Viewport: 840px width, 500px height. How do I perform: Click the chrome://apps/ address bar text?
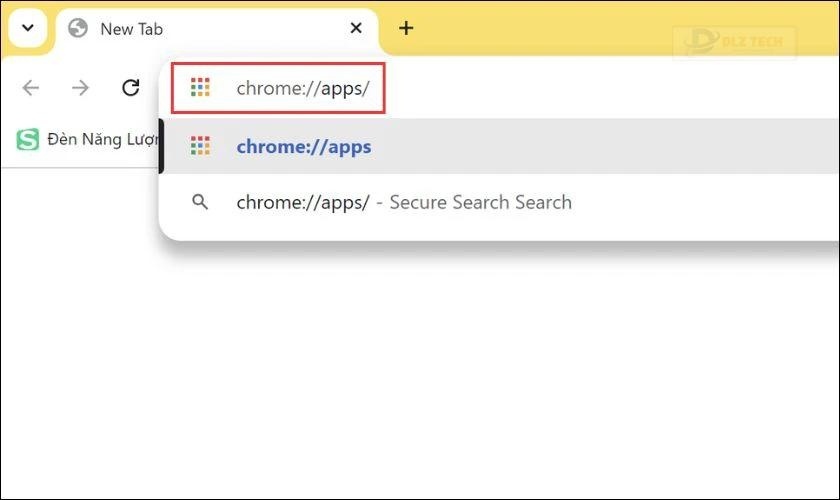(303, 88)
